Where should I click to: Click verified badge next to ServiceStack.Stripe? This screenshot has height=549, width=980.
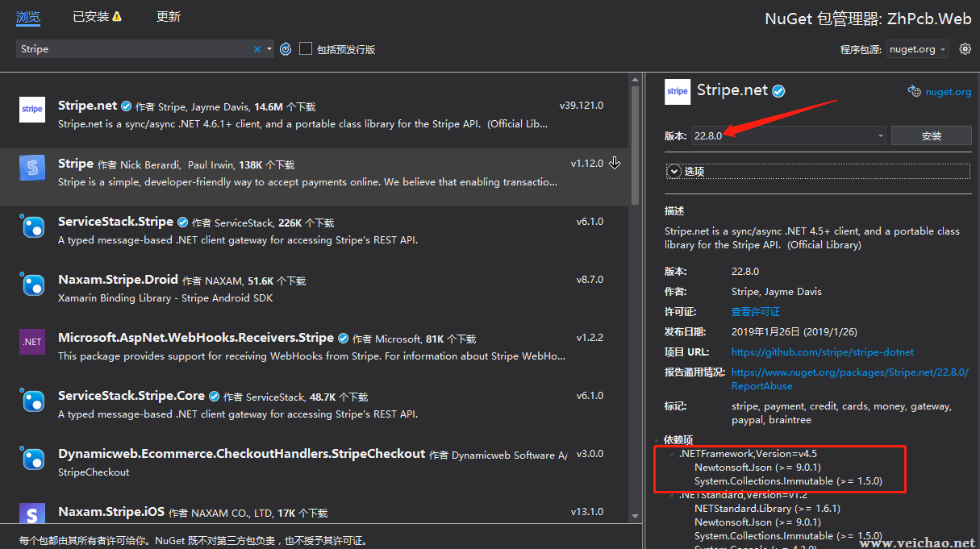182,223
